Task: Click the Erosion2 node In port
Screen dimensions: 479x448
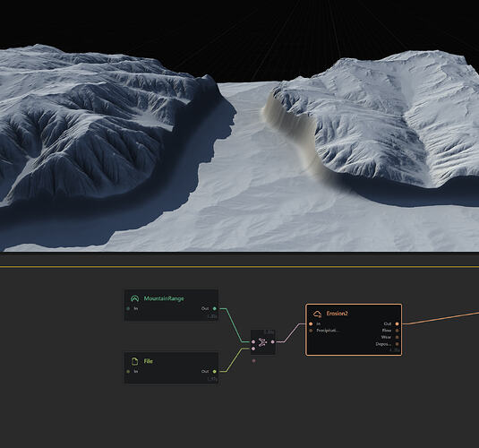Action: pyautogui.click(x=311, y=323)
